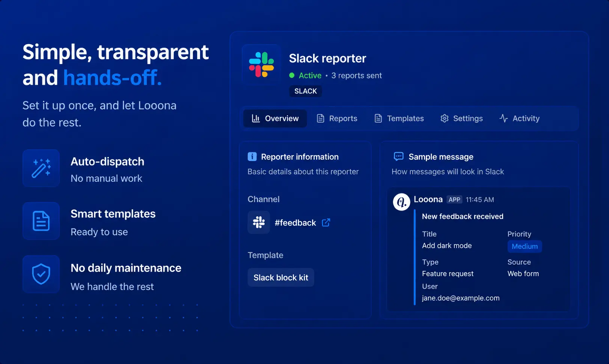Click the "hands-off." highlighted headline text
The height and width of the screenshot is (364, 609).
[x=113, y=78]
